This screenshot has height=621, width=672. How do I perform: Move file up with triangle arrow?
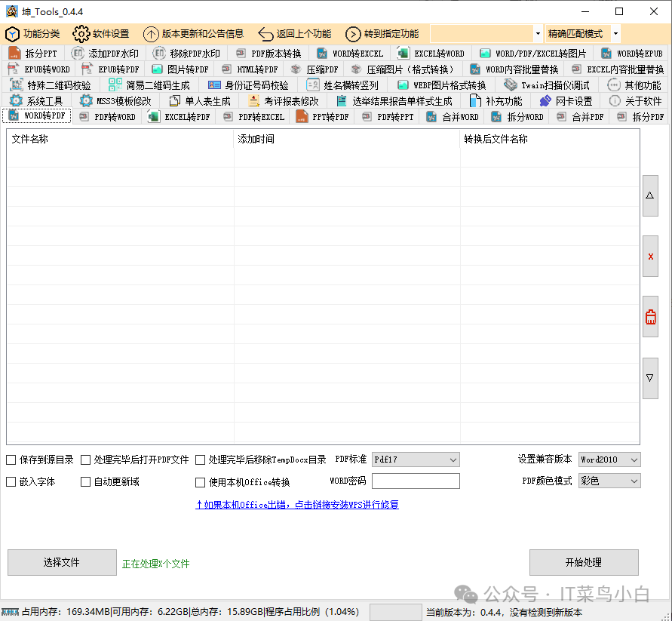pos(650,195)
